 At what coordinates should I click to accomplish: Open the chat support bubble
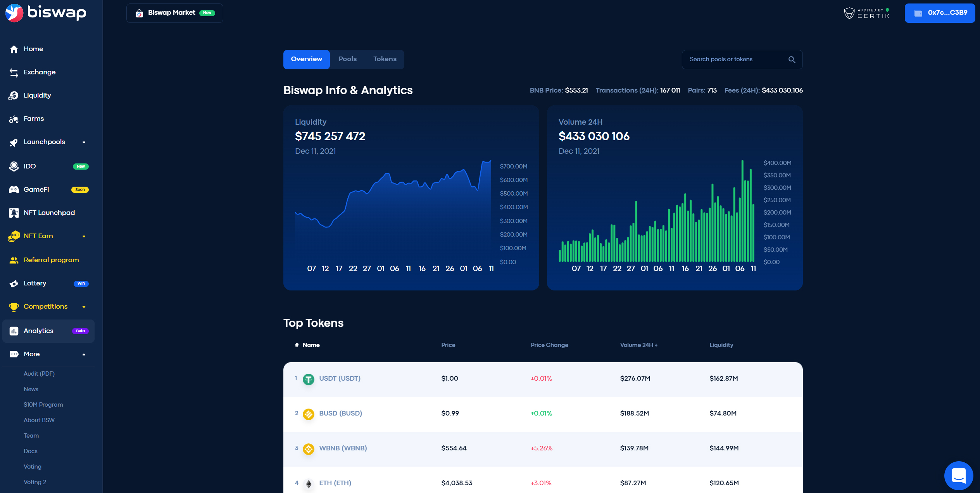pos(959,475)
